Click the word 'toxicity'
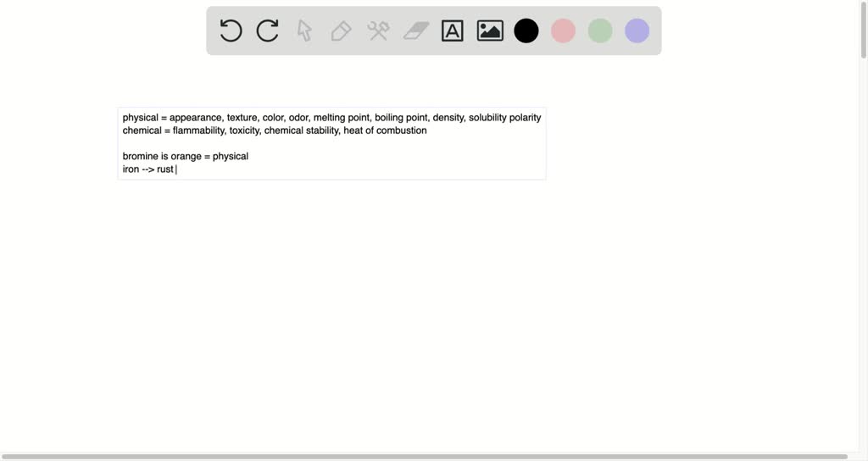This screenshot has height=461, width=868. pos(245,131)
